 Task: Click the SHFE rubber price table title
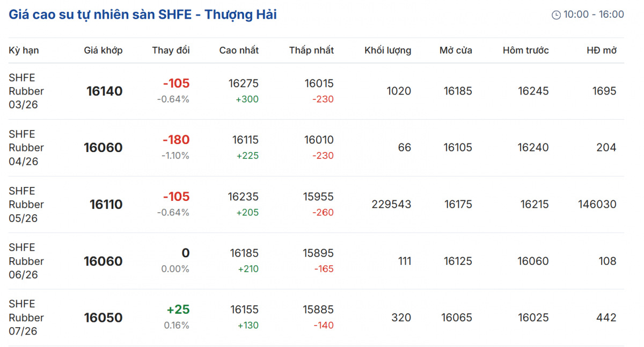[143, 15]
